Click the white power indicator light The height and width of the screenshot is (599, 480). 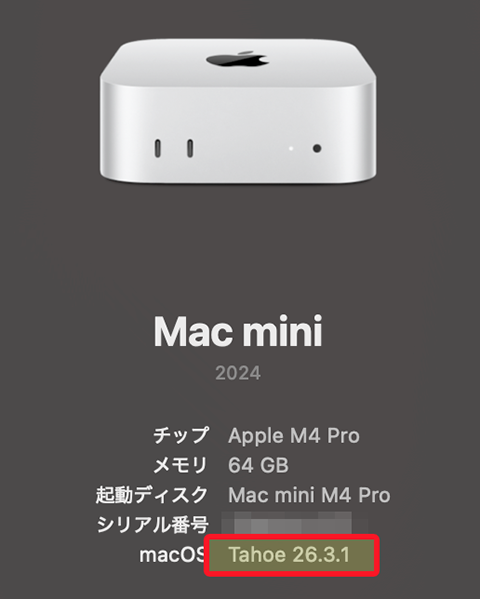click(291, 148)
